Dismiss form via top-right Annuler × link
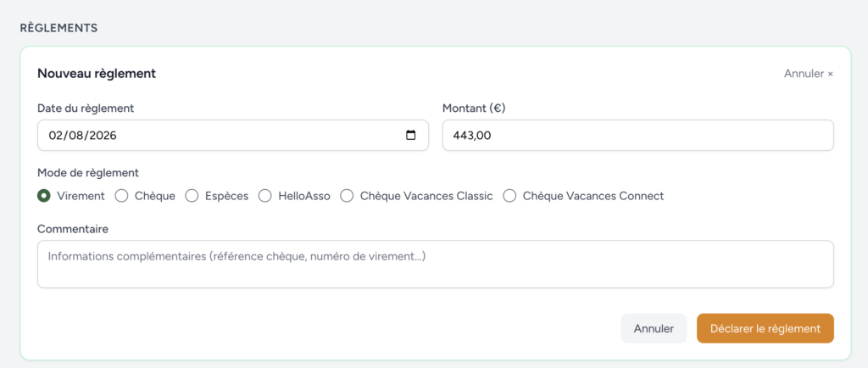This screenshot has width=868, height=368. pos(808,74)
